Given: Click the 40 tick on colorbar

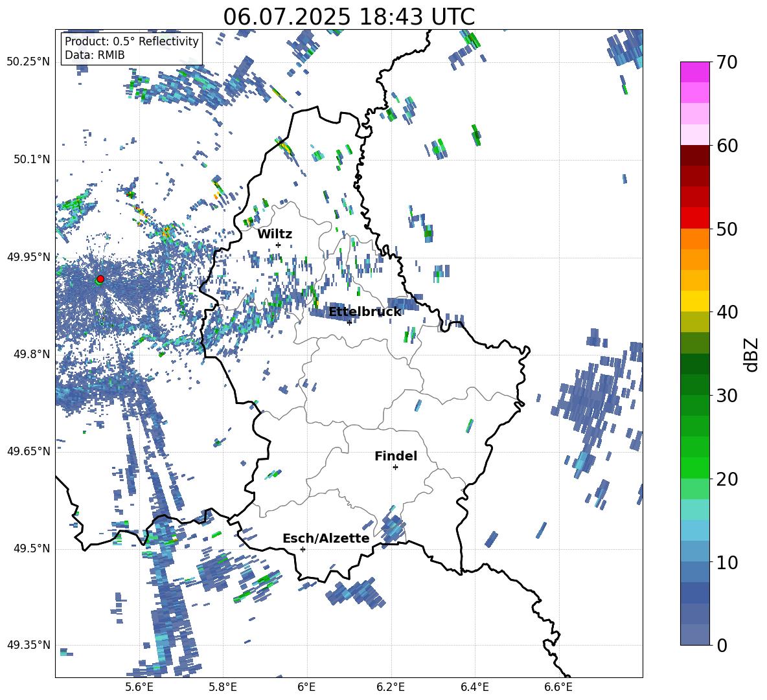Looking at the screenshot, I should pos(727,312).
